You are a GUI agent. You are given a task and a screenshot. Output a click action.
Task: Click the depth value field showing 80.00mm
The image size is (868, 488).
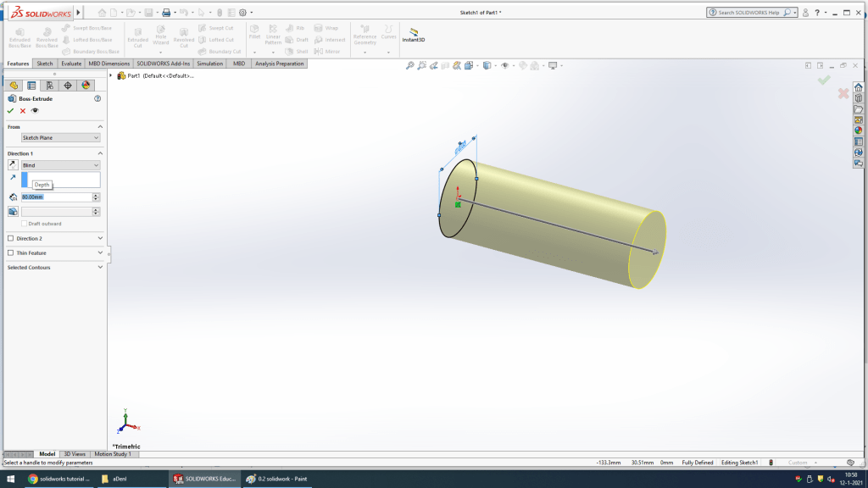tap(55, 197)
